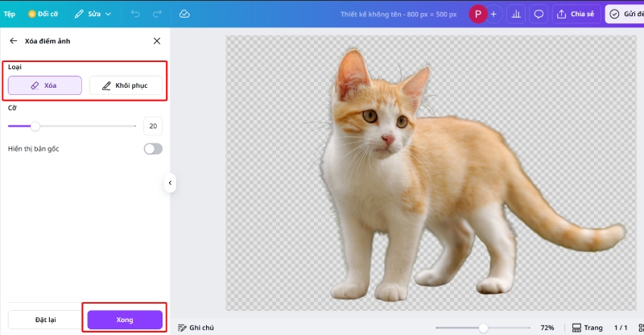
Task: Click the redo arrow icon
Action: coord(157,14)
